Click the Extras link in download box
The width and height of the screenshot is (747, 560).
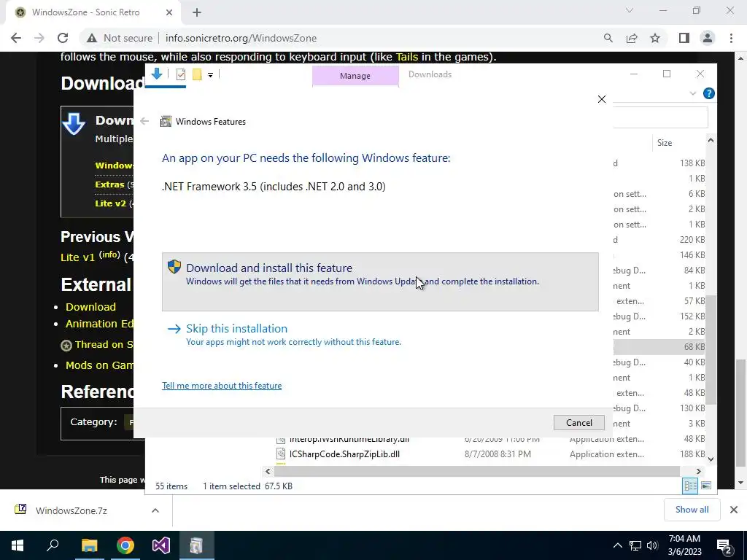(109, 184)
